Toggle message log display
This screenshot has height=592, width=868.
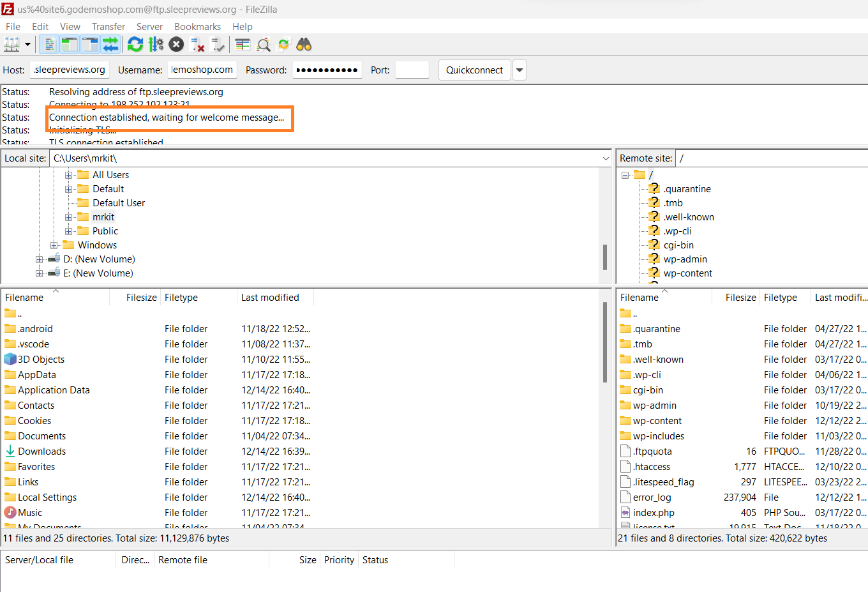click(49, 44)
